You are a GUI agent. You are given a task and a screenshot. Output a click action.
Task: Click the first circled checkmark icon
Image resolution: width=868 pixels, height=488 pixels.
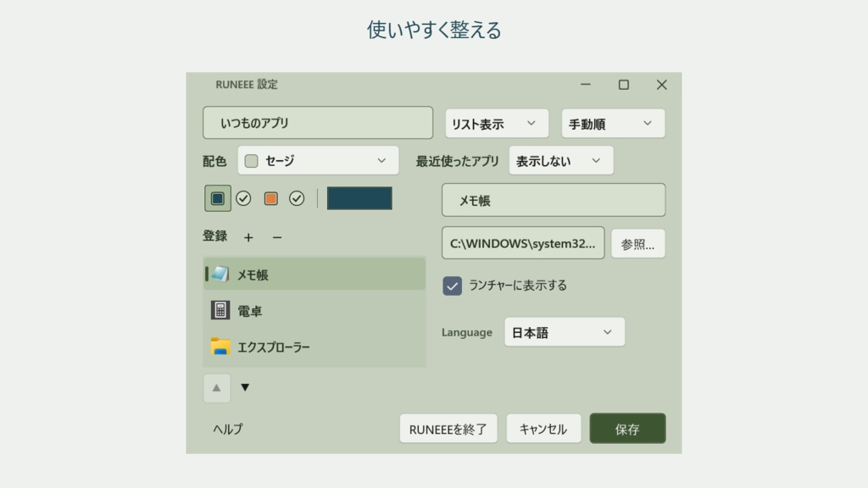pos(243,198)
